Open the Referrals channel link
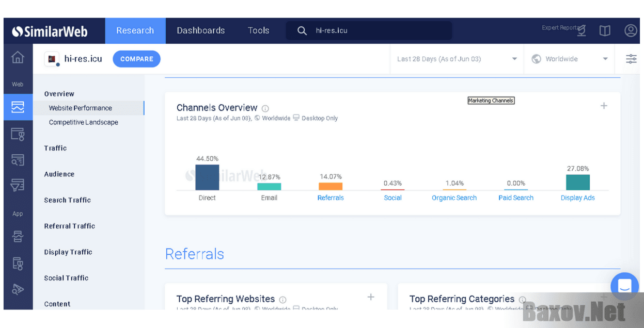 tap(331, 198)
